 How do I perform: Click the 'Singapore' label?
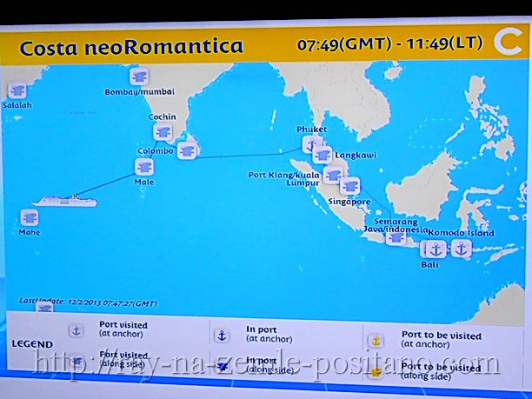tap(349, 202)
